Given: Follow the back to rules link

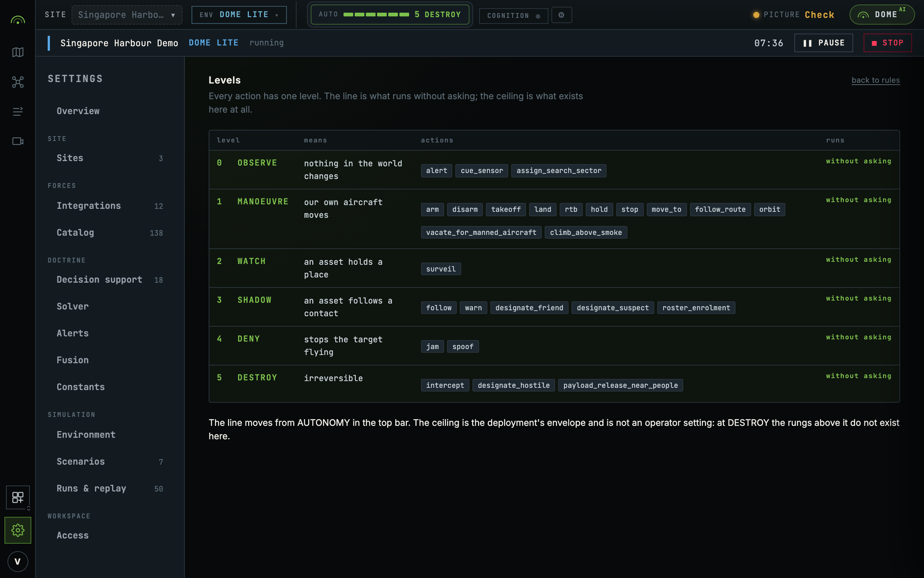Looking at the screenshot, I should [x=876, y=80].
